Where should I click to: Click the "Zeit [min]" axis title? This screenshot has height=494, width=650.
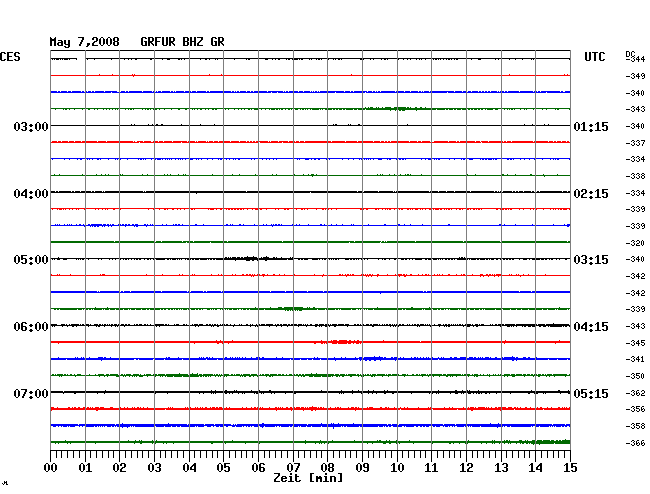[x=308, y=478]
